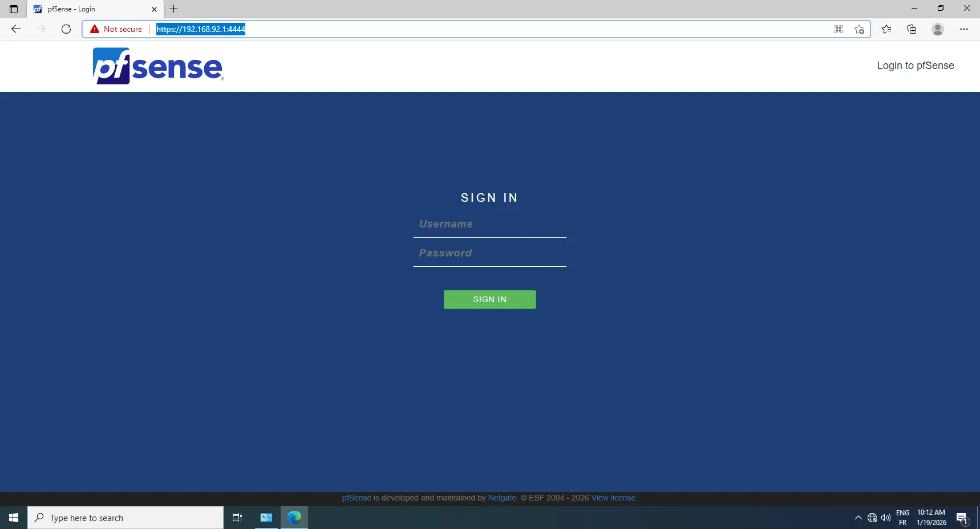The image size is (980, 529).
Task: Click the Edge taskbar icon
Action: tap(294, 518)
